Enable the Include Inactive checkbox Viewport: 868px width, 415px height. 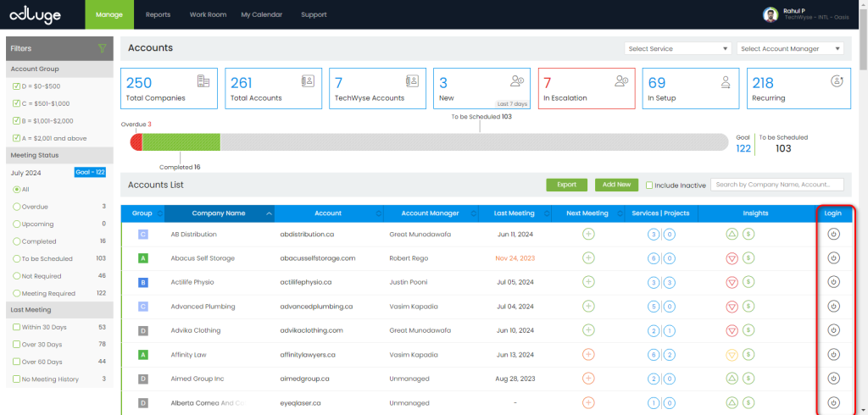[x=649, y=185]
